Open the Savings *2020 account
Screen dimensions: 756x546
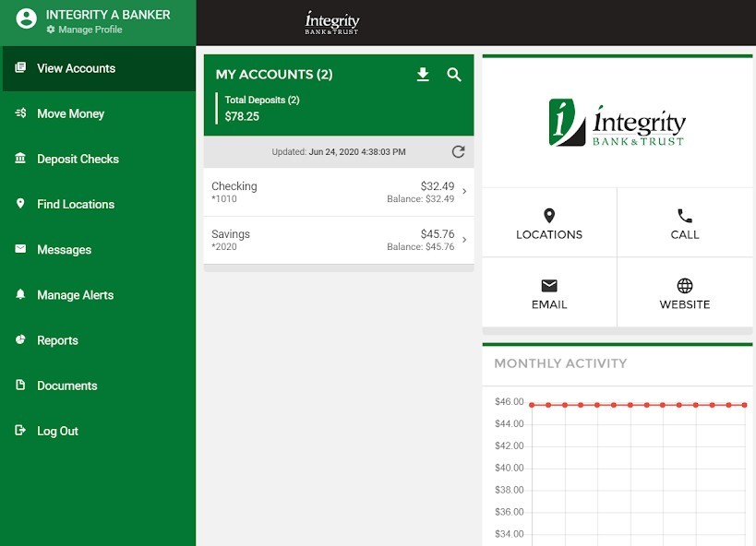[339, 240]
